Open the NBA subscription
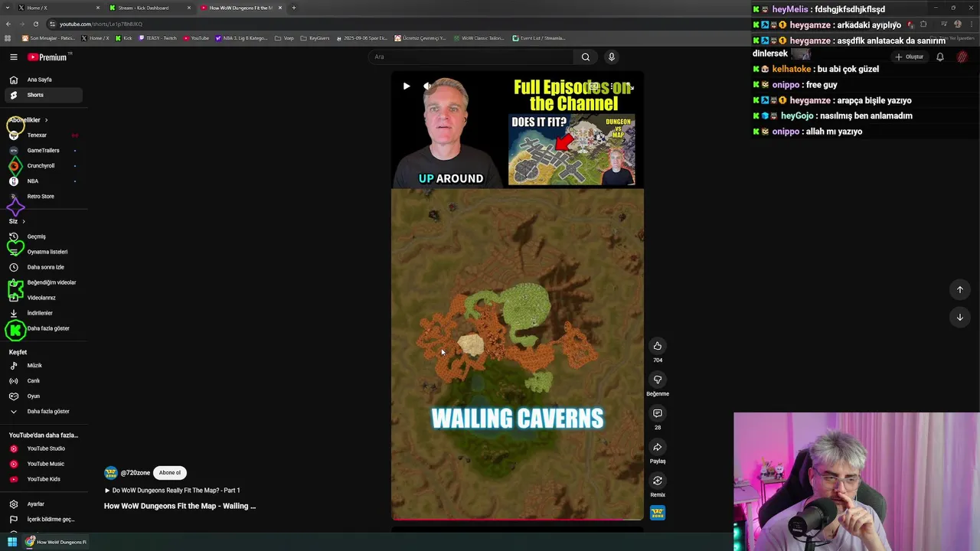Image resolution: width=980 pixels, height=551 pixels. click(43, 181)
